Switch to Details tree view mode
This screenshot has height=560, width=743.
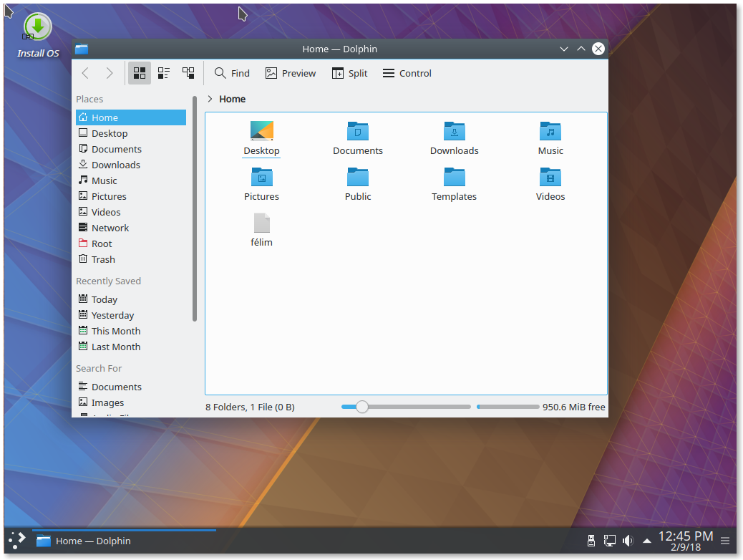coord(188,73)
